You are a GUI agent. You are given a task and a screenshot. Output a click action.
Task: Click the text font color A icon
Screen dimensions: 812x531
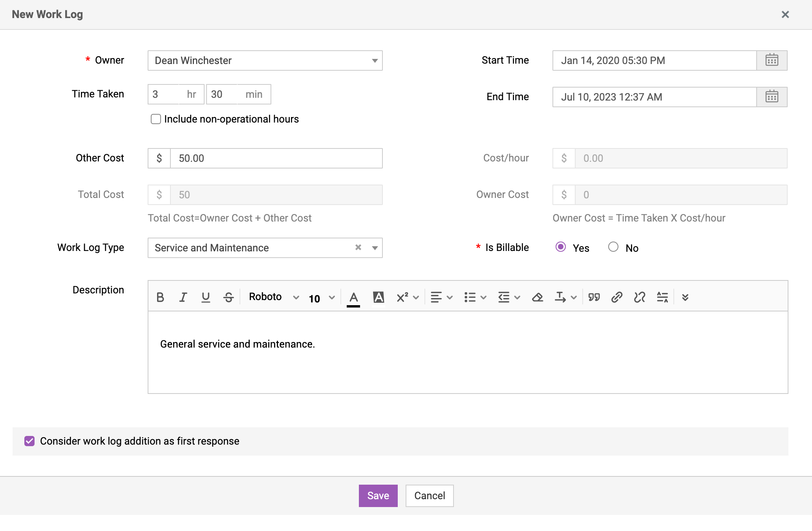(353, 297)
